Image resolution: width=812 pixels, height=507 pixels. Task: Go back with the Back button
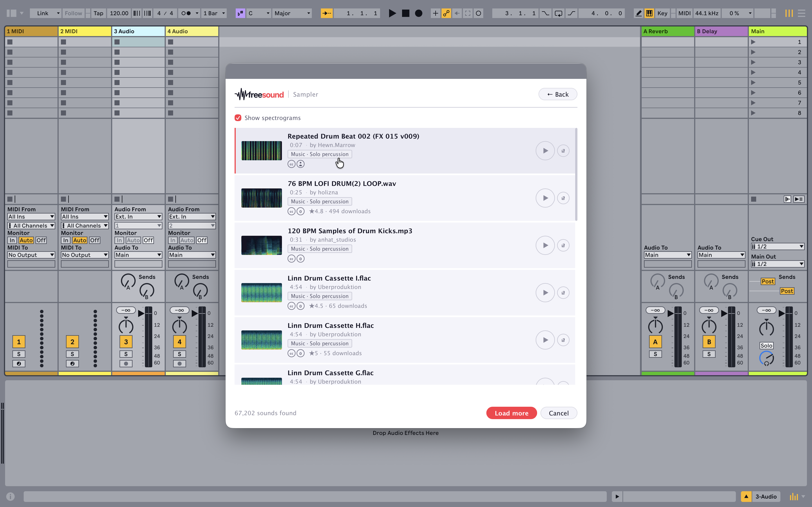(x=558, y=94)
